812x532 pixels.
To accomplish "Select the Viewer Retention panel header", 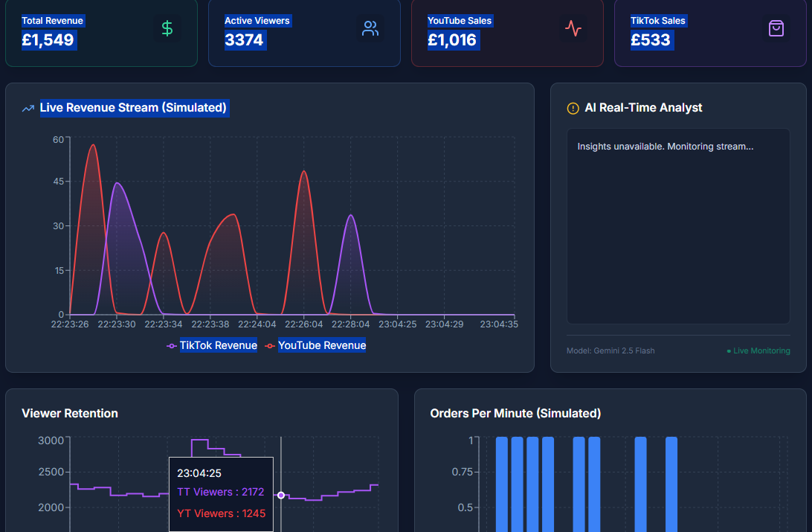I will pos(70,413).
